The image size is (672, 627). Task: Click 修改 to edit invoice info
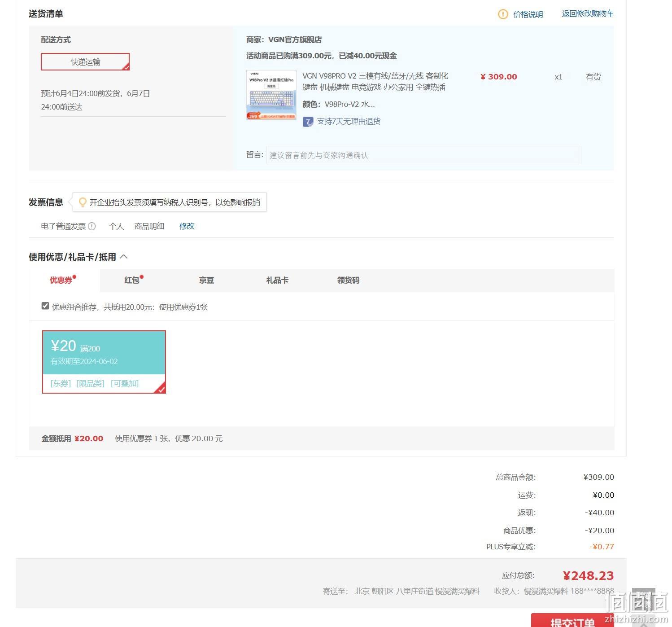(x=187, y=226)
